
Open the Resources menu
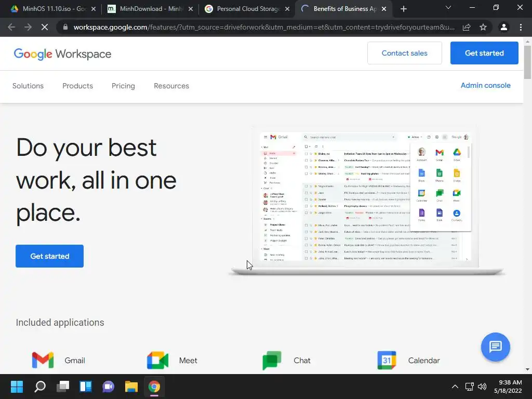click(x=171, y=86)
